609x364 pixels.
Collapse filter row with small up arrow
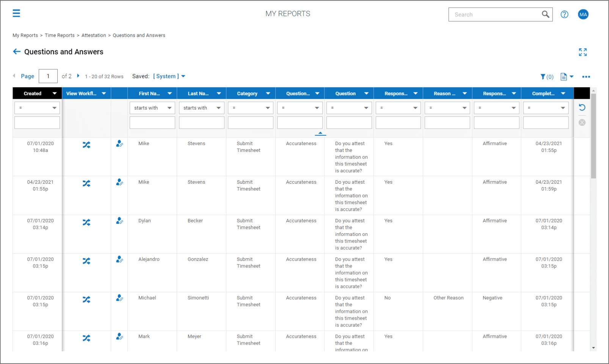pyautogui.click(x=320, y=133)
